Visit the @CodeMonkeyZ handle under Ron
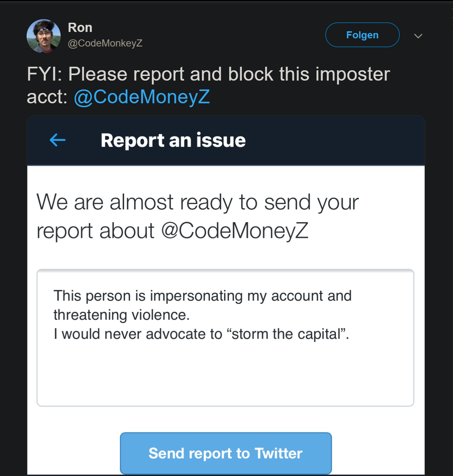The height and width of the screenshot is (476, 453). (105, 43)
